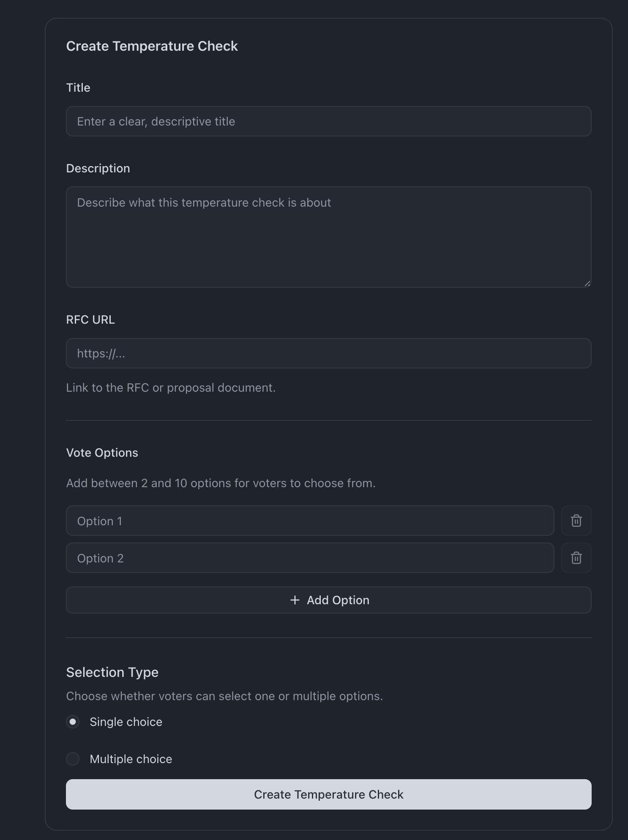Grab the Description box resize handle
628x840 pixels.
pyautogui.click(x=587, y=284)
